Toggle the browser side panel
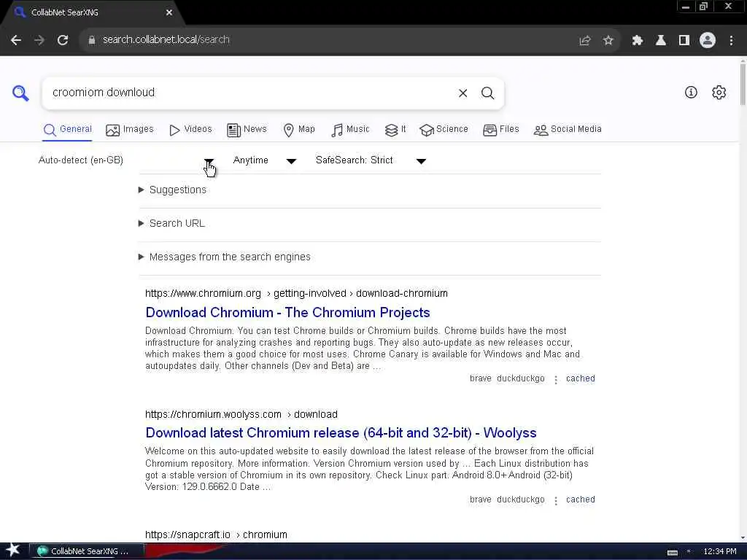Image resolution: width=747 pixels, height=560 pixels. pyautogui.click(x=684, y=41)
